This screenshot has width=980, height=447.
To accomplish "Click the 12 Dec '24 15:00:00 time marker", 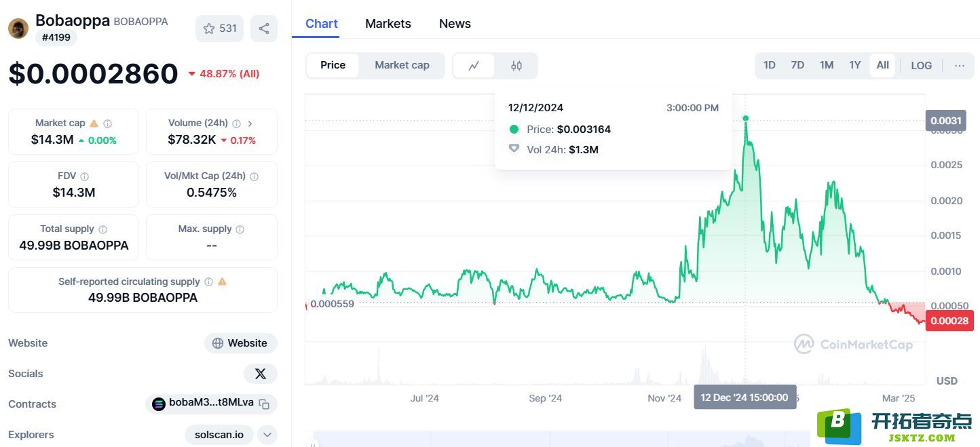I will 744,397.
